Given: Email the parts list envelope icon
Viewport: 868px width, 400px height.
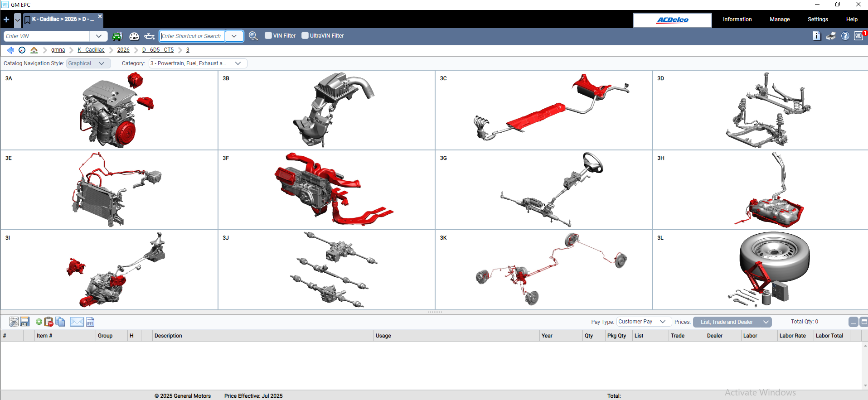Looking at the screenshot, I should [77, 322].
